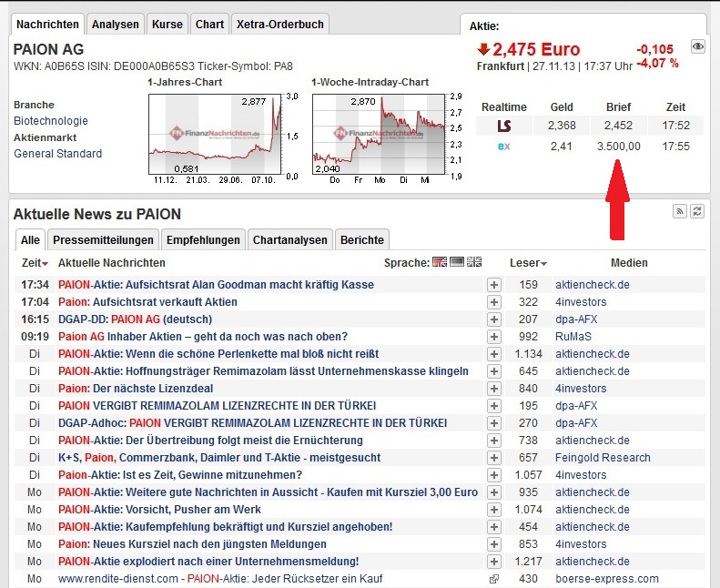Select the Berichte news tab

coord(362,240)
